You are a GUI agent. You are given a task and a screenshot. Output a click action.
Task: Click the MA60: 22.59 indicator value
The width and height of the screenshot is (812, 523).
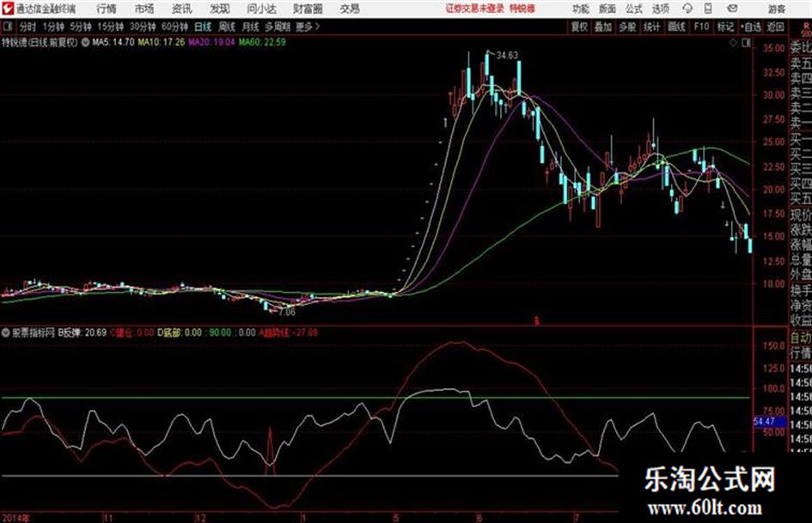[x=262, y=42]
